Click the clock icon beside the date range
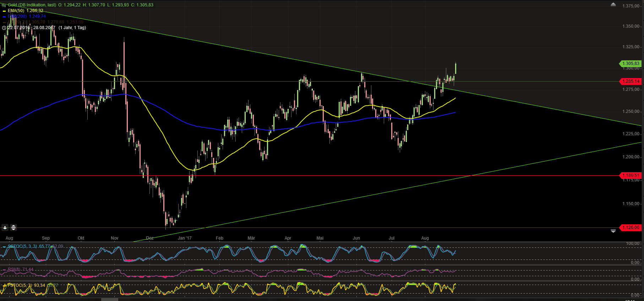This screenshot has width=644, height=301. pos(4,28)
